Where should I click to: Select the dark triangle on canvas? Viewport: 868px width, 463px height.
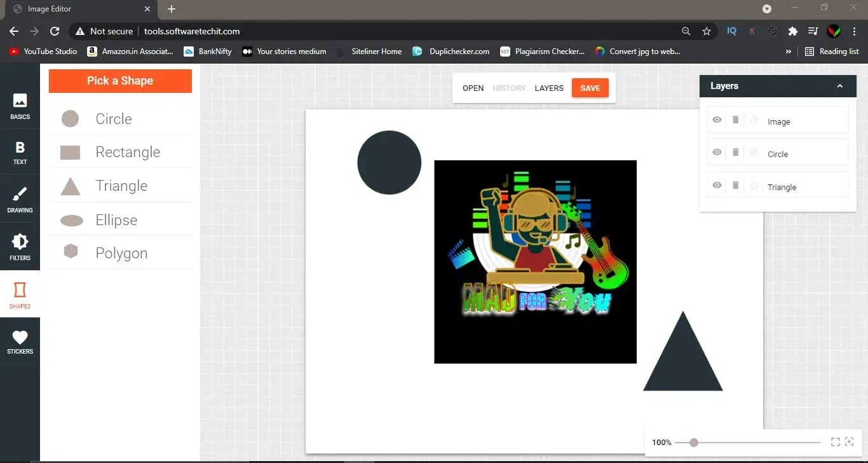pyautogui.click(x=683, y=359)
